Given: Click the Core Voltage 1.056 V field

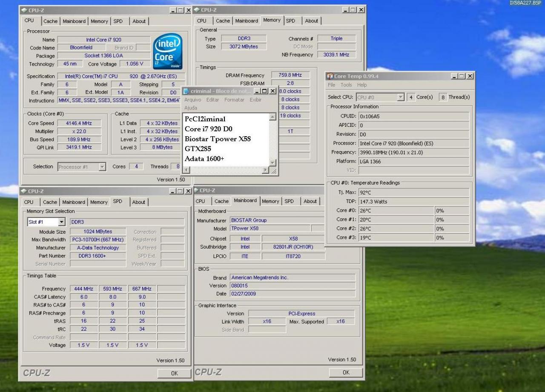Looking at the screenshot, I should (x=135, y=64).
